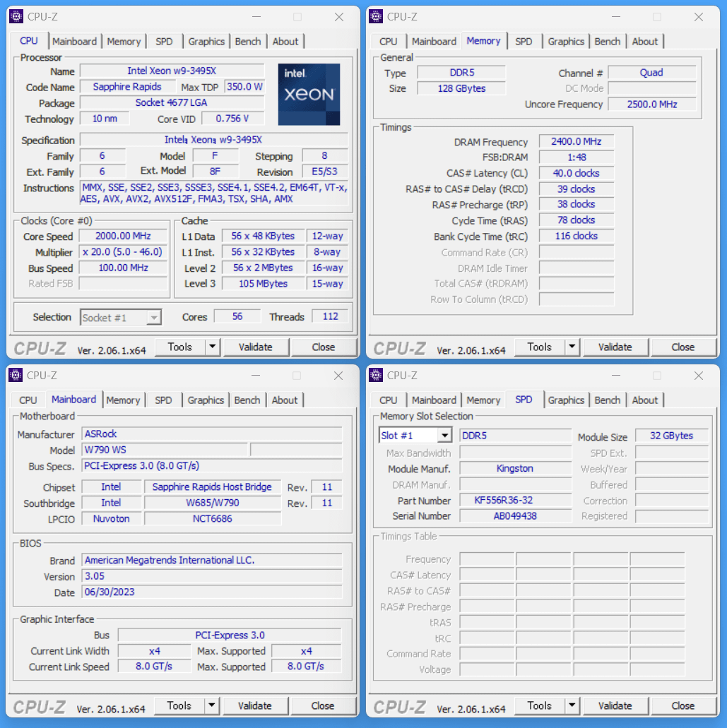
Task: Switch to Mainboard tab in CPU window
Action: (x=74, y=42)
